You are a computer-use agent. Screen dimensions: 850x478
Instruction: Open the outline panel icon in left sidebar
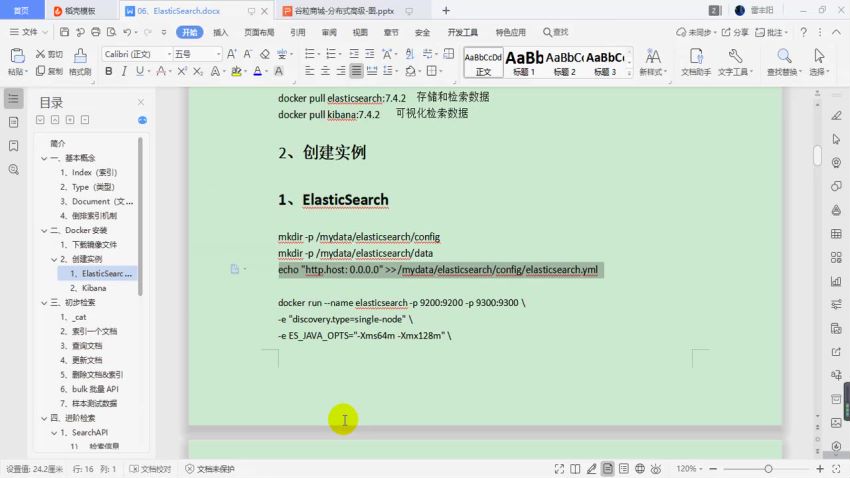click(14, 99)
